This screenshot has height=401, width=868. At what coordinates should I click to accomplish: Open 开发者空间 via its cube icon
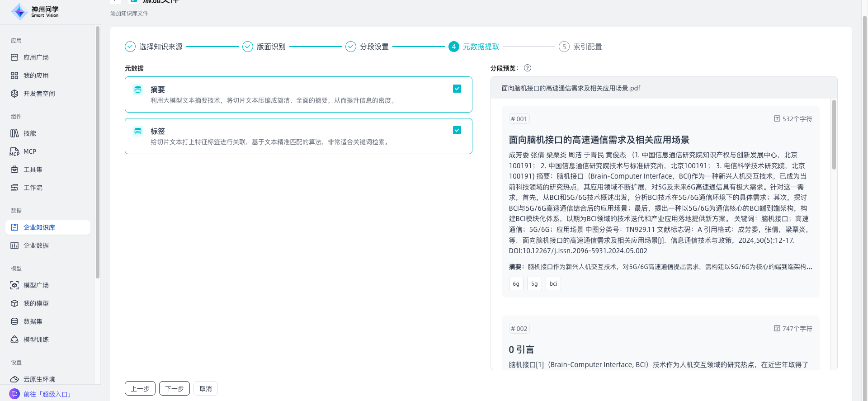click(x=14, y=94)
